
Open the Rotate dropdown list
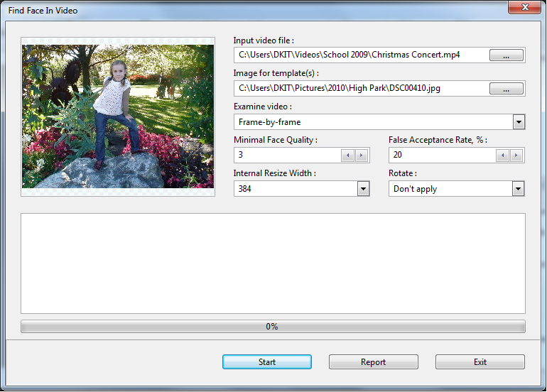[x=518, y=189]
